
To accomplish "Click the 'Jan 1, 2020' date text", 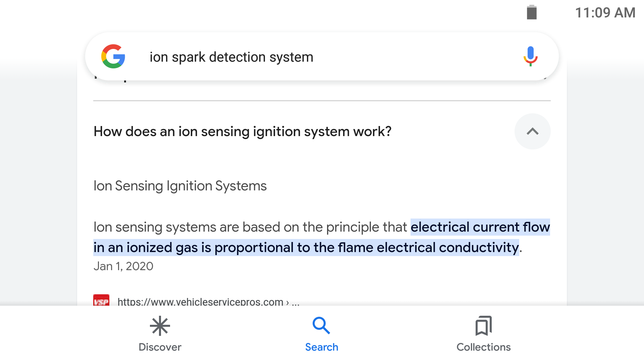I will (x=123, y=266).
